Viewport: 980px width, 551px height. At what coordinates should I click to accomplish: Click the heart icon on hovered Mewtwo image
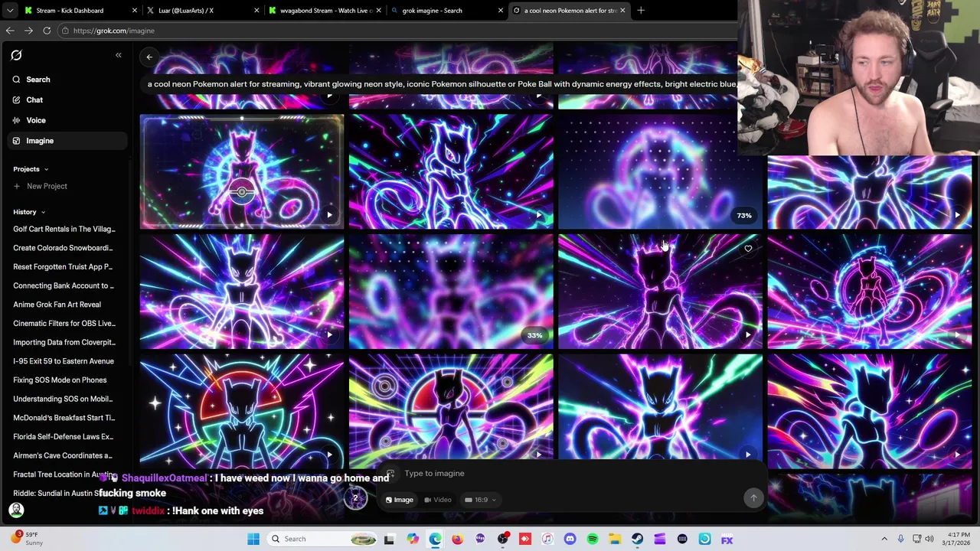pyautogui.click(x=748, y=249)
